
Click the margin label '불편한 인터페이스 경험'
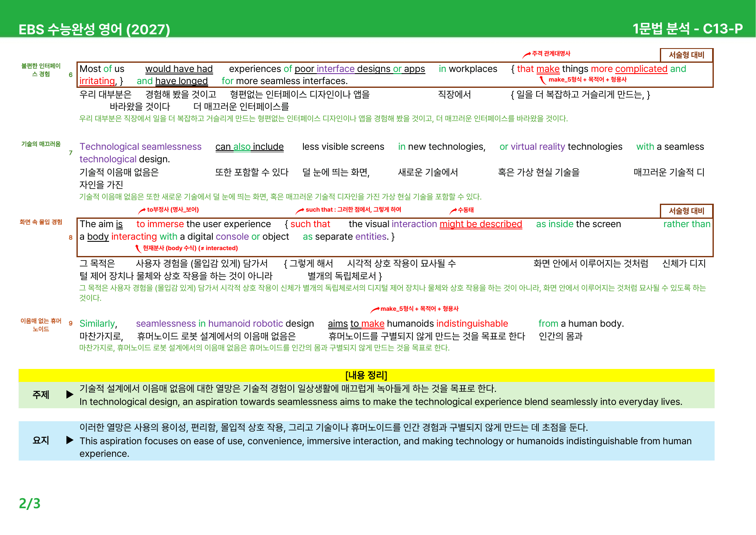click(41, 70)
